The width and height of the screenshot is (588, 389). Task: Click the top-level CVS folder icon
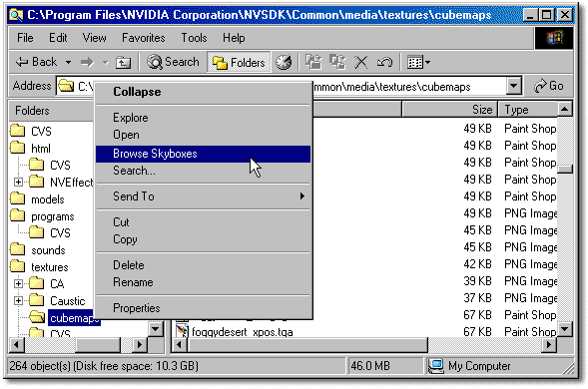click(x=18, y=131)
